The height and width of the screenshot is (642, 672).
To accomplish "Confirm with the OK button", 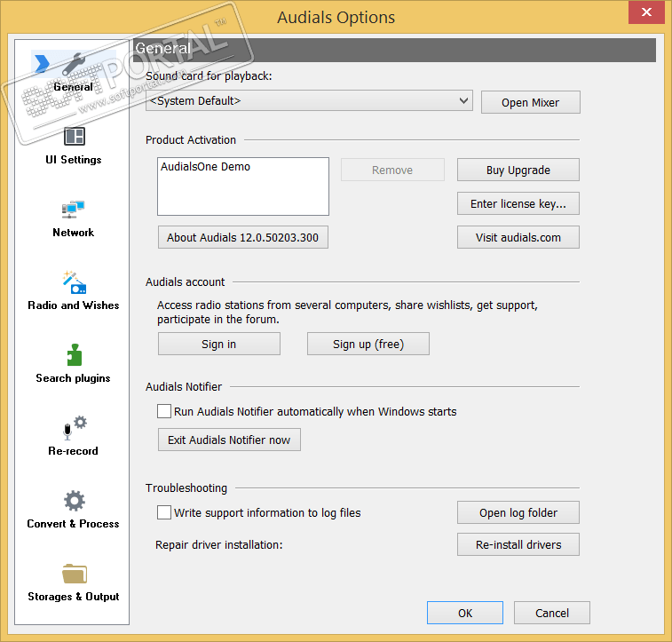I will tap(464, 613).
